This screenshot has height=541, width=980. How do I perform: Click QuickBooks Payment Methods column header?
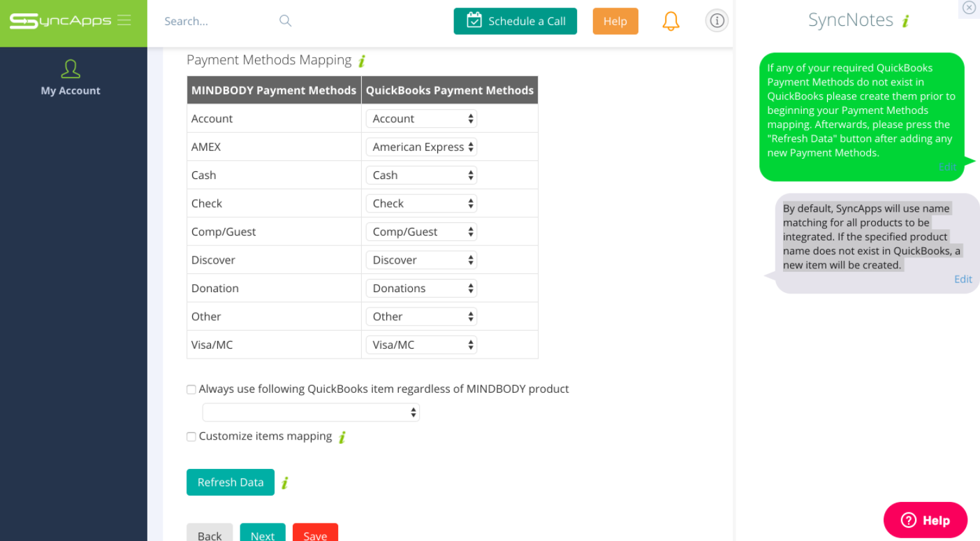(x=450, y=90)
